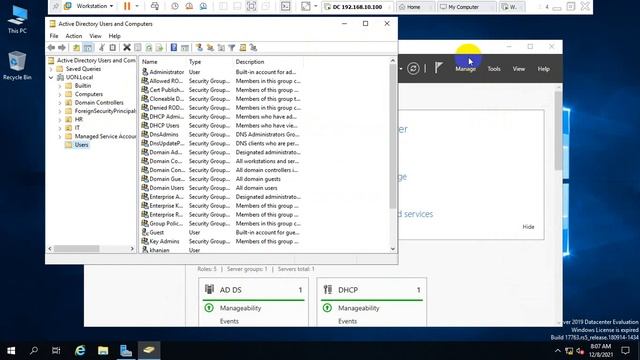Select the DnsAdmins group row
The height and width of the screenshot is (360, 640).
220,134
